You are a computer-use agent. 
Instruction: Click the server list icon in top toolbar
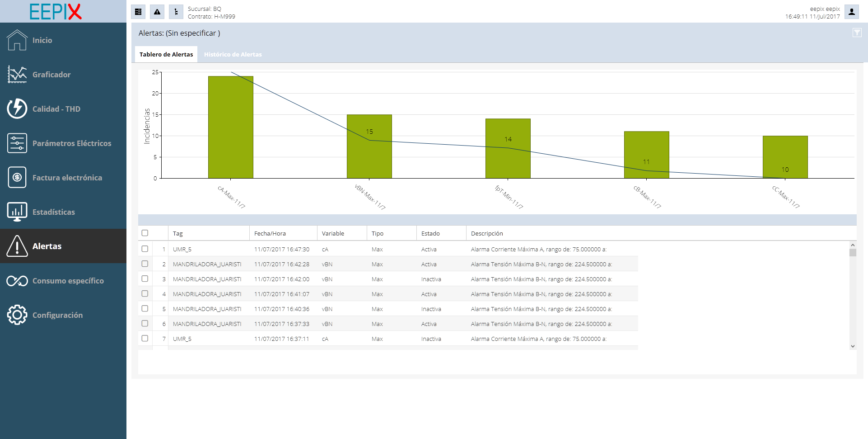[x=138, y=12]
